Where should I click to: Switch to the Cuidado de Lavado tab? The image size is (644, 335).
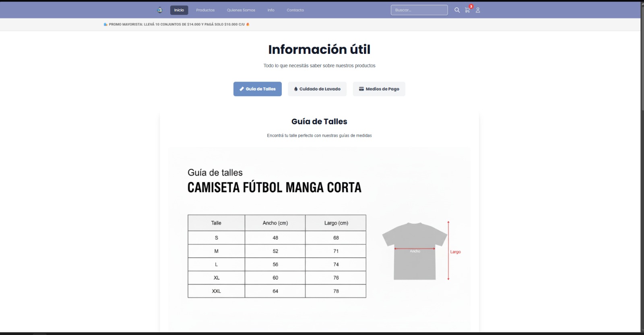point(317,89)
